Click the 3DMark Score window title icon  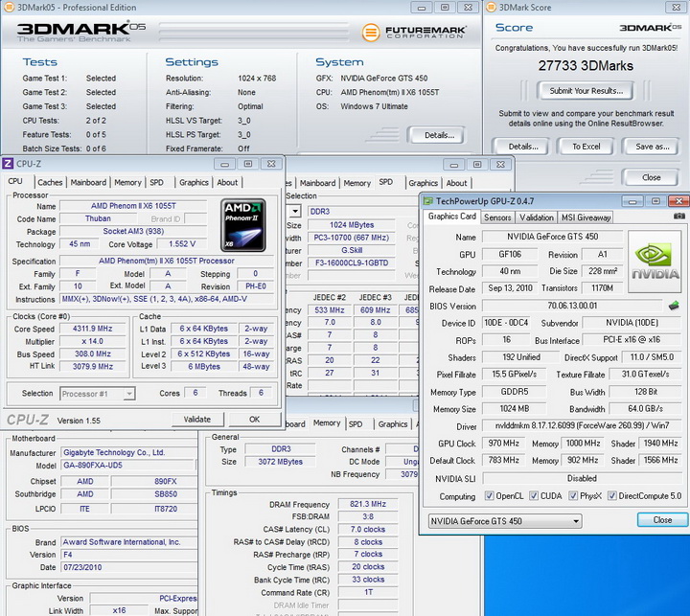pos(492,8)
